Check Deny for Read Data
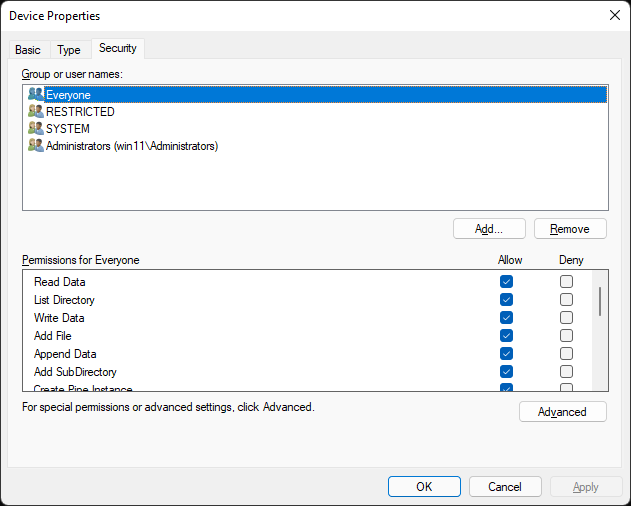 [x=566, y=281]
